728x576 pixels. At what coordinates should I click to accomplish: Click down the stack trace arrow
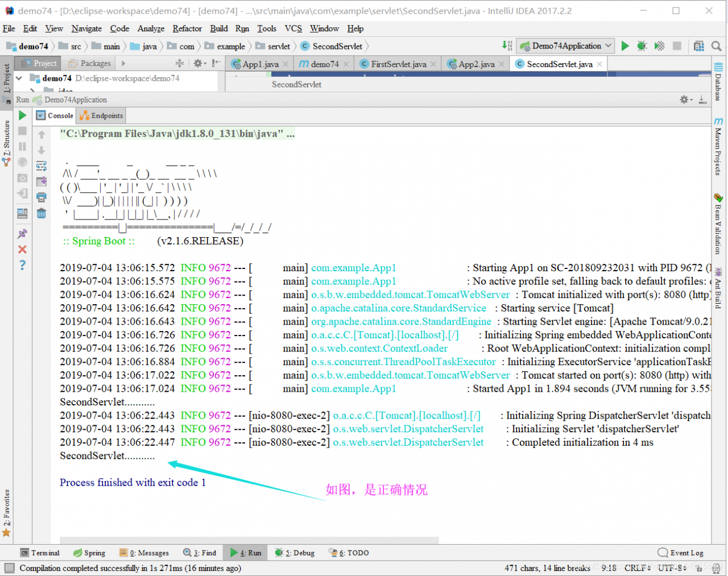[x=41, y=150]
